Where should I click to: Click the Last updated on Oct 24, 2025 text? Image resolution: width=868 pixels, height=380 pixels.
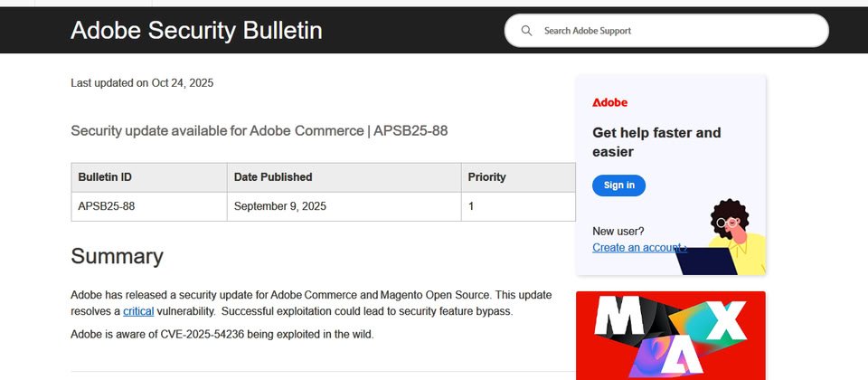(142, 83)
